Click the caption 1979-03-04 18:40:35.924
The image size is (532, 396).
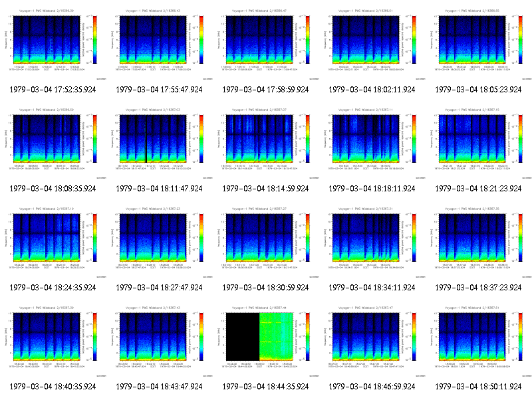53,387
